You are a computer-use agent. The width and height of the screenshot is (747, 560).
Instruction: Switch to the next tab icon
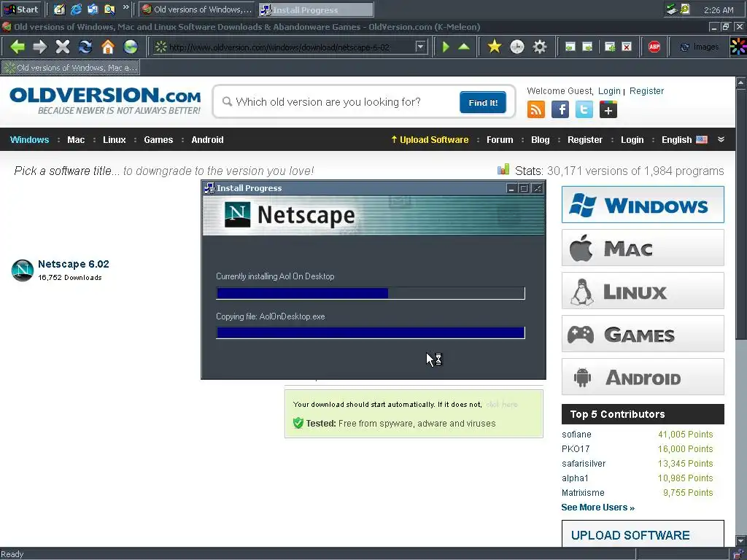coord(587,47)
